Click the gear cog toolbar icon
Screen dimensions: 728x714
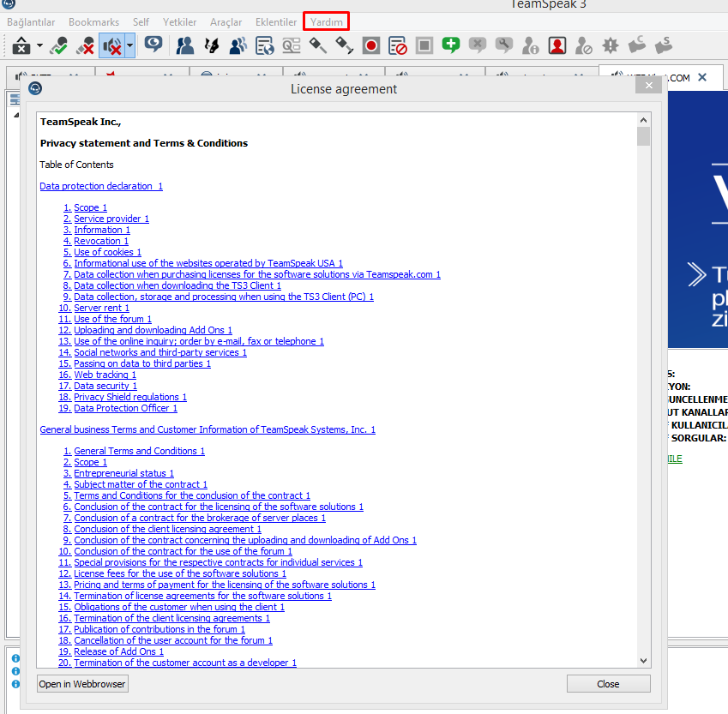[610, 45]
